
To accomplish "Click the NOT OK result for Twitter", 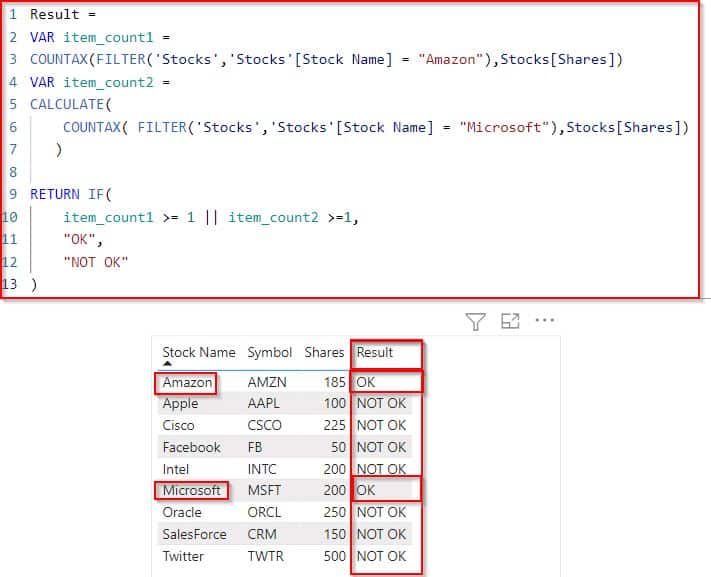I will (x=381, y=556).
